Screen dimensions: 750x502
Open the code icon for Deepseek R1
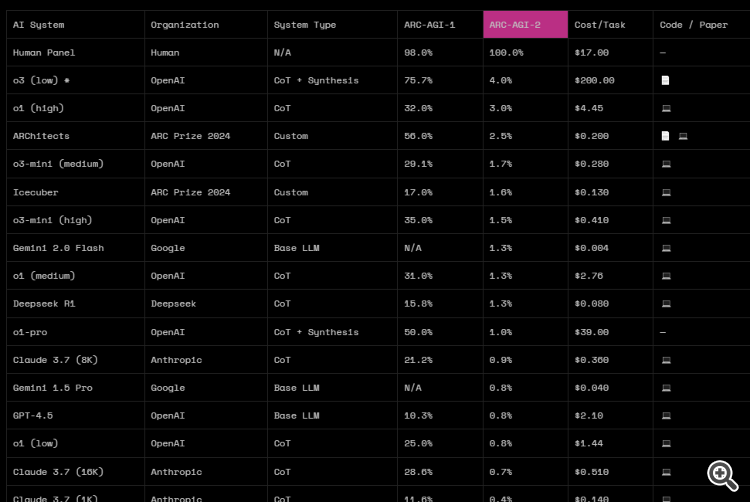pyautogui.click(x=666, y=304)
